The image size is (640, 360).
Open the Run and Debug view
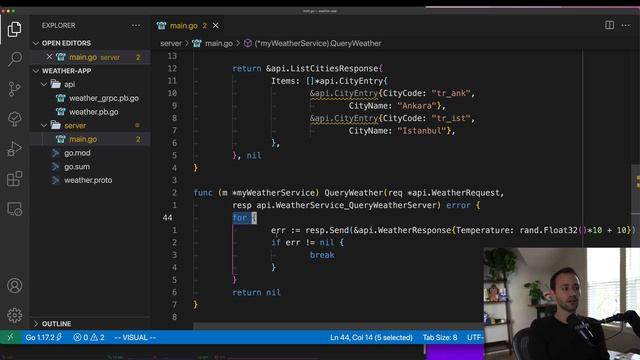pyautogui.click(x=14, y=149)
